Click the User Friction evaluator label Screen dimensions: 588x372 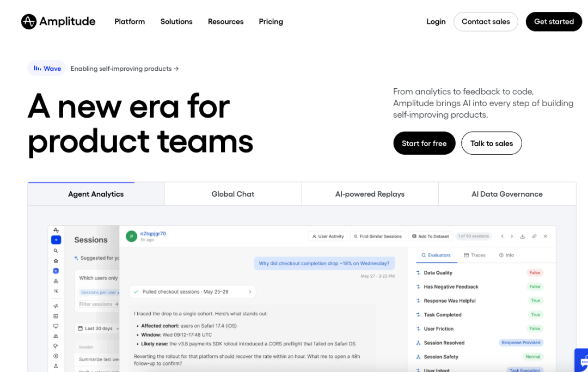tap(439, 329)
